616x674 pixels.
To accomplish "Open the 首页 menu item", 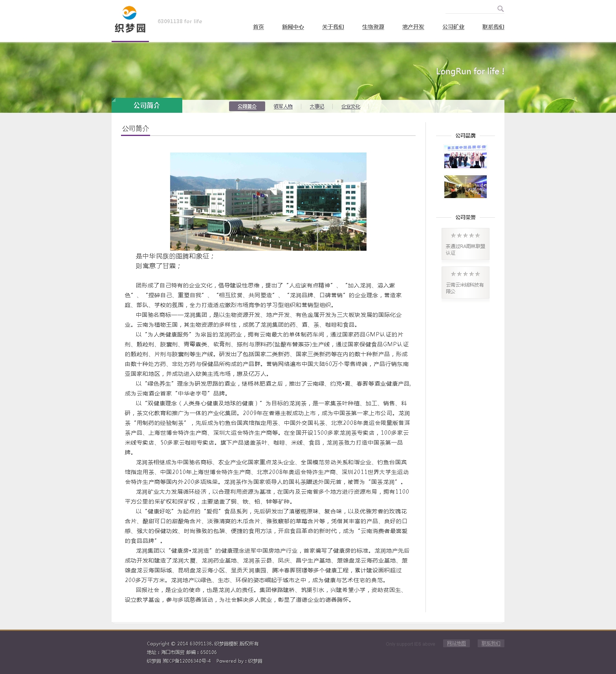I will pos(258,27).
